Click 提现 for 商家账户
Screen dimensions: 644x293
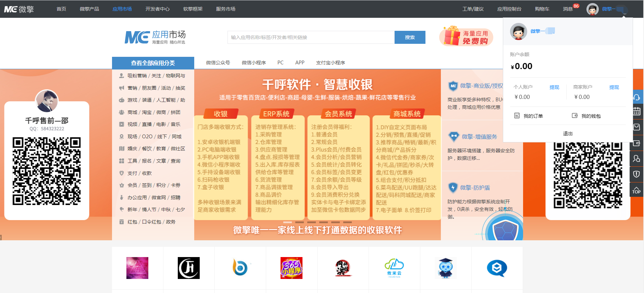click(x=614, y=87)
